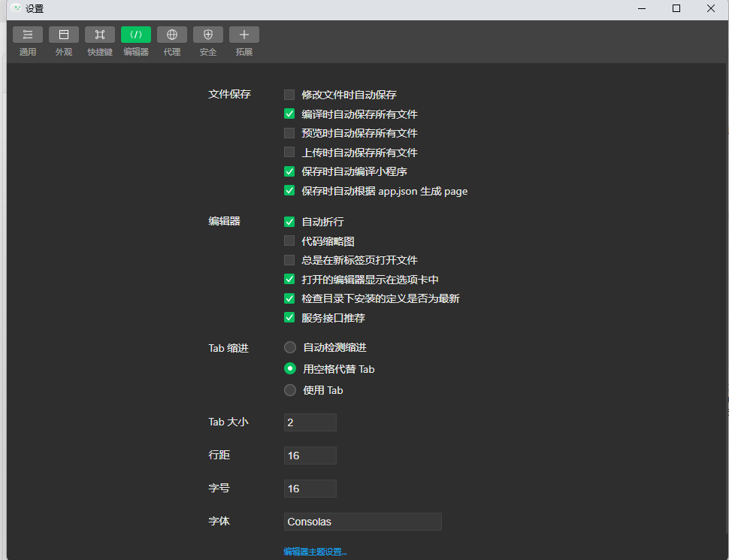Open the 快捷键 shortcuts settings icon

[x=100, y=35]
